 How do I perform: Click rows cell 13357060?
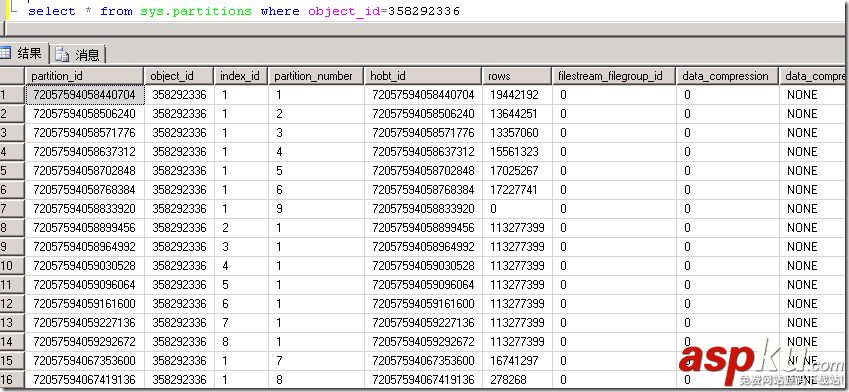[517, 133]
